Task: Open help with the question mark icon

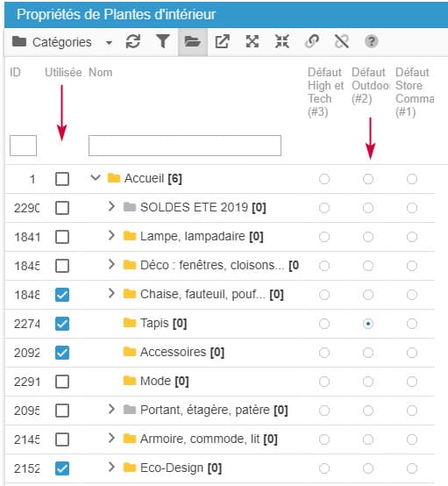Action: tap(371, 41)
